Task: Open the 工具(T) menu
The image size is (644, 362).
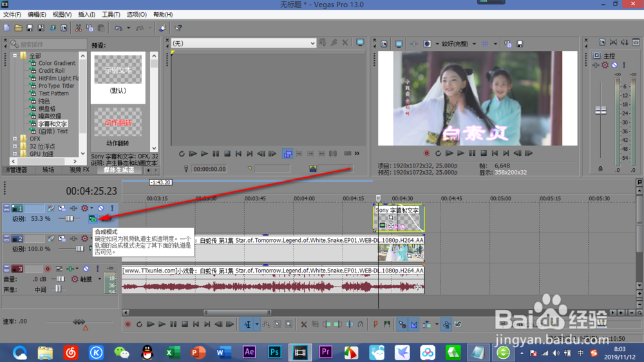Action: tap(111, 14)
